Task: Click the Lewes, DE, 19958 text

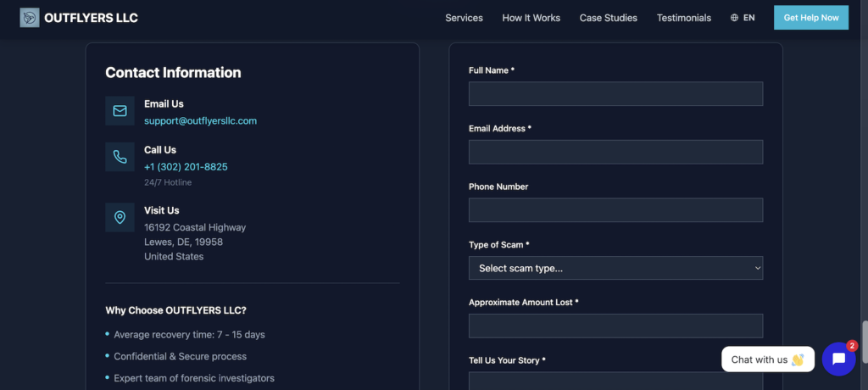Action: 183,242
